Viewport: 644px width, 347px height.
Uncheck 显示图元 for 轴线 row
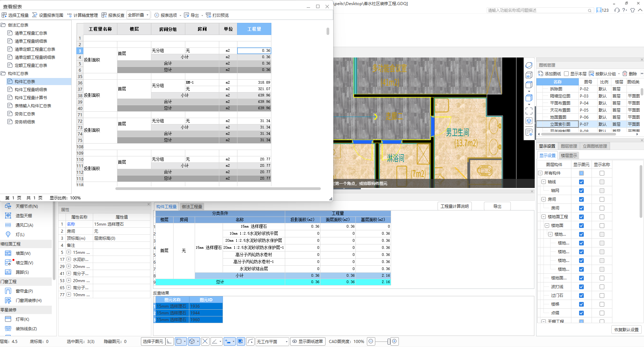(x=581, y=182)
